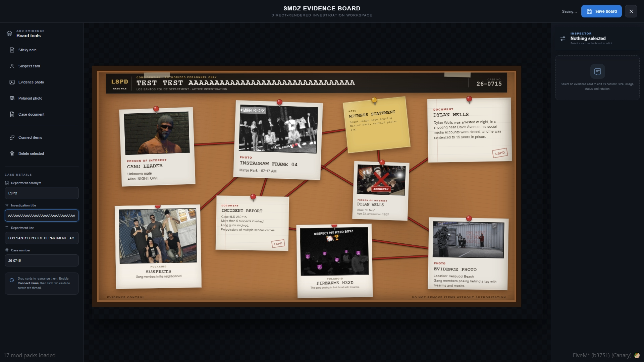This screenshot has width=644, height=362.
Task: Select the Gang Leader suspect card
Action: tap(157, 146)
